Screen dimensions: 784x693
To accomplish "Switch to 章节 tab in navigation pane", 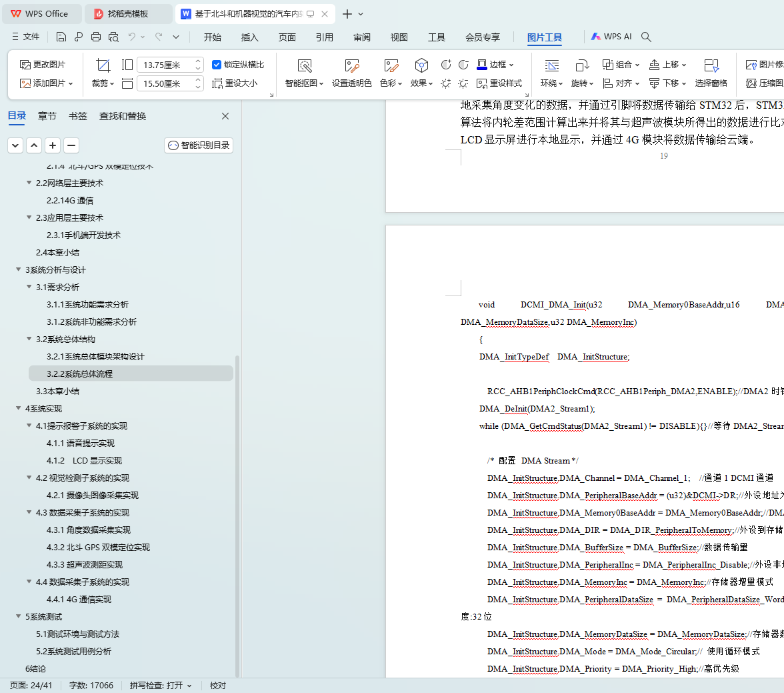I will click(x=47, y=116).
